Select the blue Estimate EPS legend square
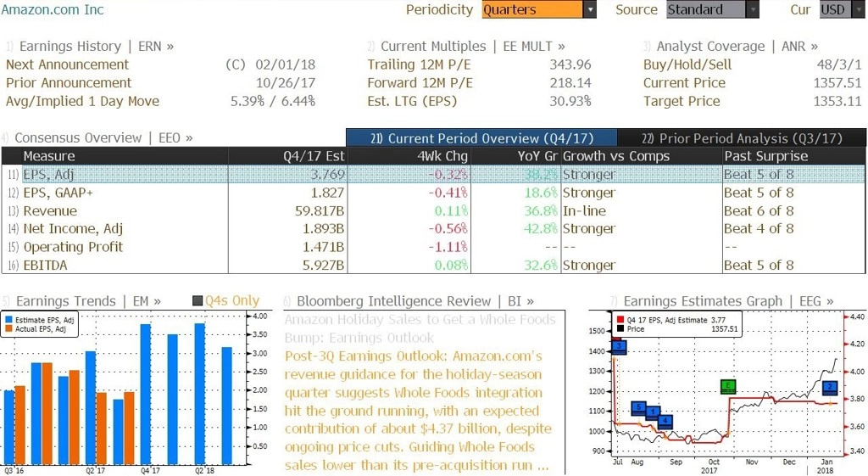Image resolution: width=868 pixels, height=476 pixels. click(8, 320)
